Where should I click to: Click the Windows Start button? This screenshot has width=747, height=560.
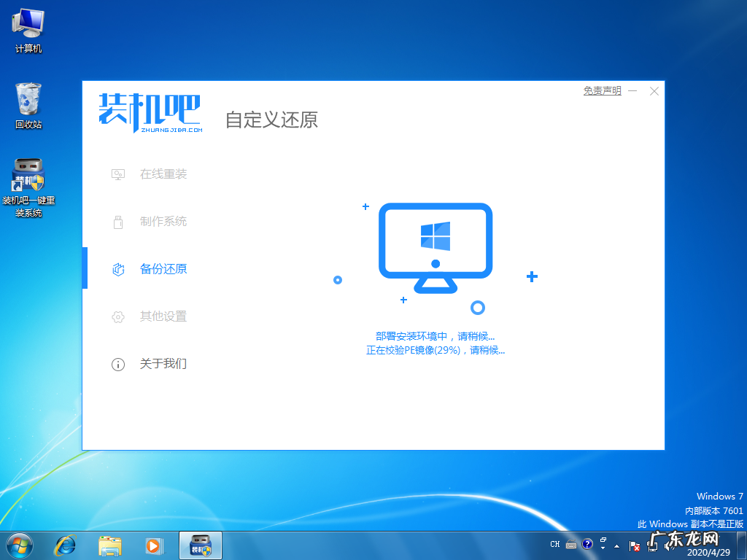click(x=19, y=545)
